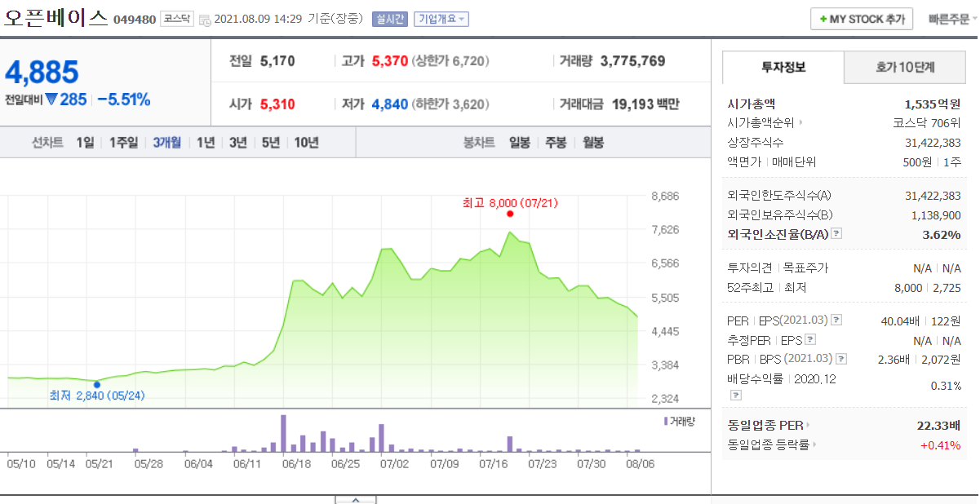The image size is (980, 504).
Task: Click the help icon next to 추정PER EPS
Action: pyautogui.click(x=810, y=340)
